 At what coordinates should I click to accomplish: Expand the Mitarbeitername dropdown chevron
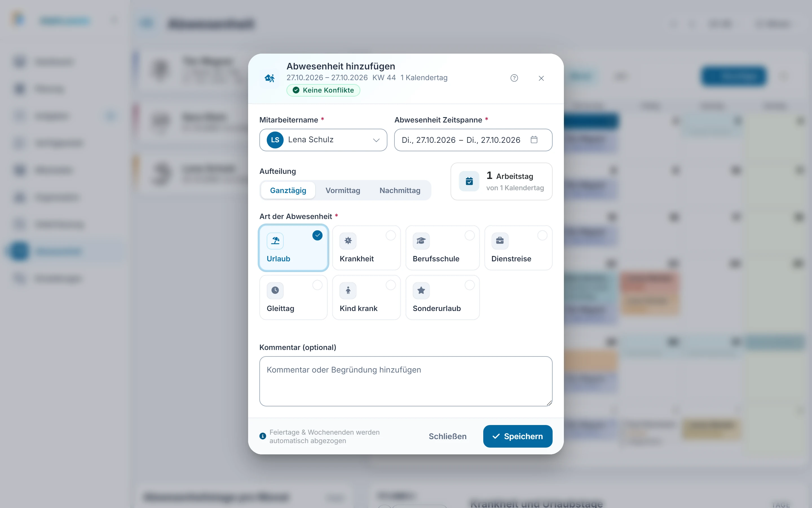tap(376, 140)
